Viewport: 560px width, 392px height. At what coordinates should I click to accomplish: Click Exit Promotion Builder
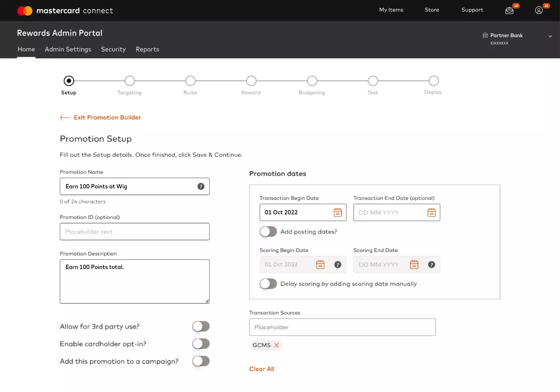tap(107, 117)
